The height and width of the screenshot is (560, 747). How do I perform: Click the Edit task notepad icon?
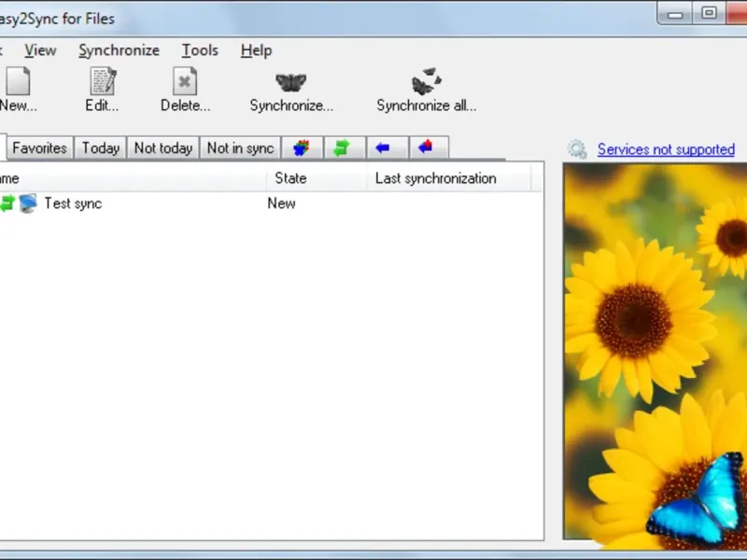[103, 81]
